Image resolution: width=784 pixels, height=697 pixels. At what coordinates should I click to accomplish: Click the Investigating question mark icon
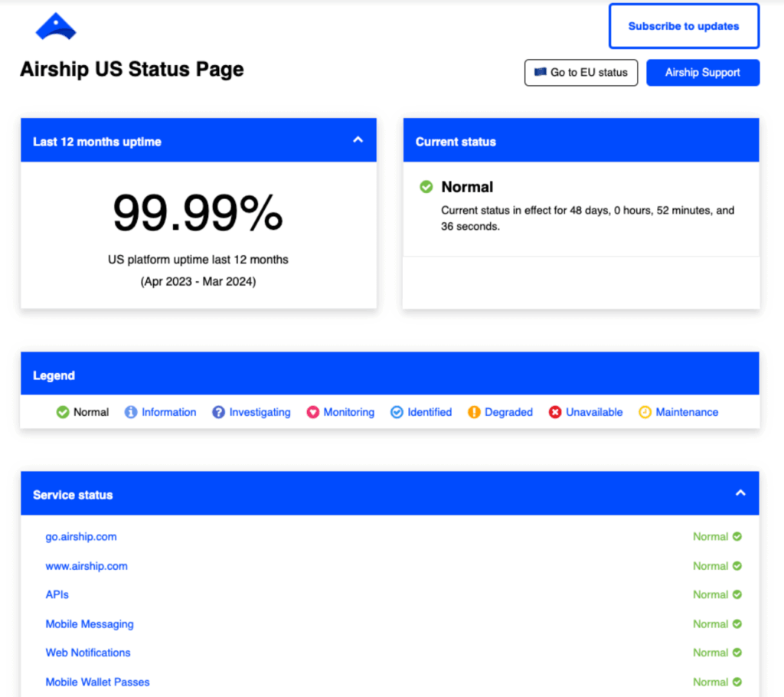[x=218, y=412]
